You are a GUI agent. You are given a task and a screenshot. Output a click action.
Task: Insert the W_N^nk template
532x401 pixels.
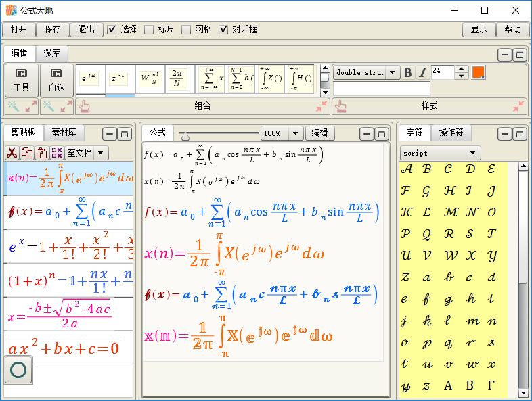(150, 78)
